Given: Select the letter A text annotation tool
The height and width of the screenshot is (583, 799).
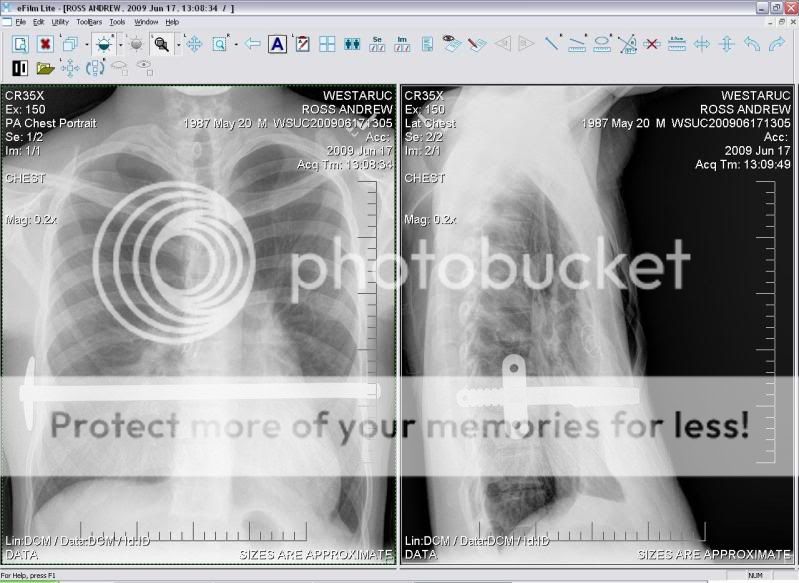Looking at the screenshot, I should [277, 44].
